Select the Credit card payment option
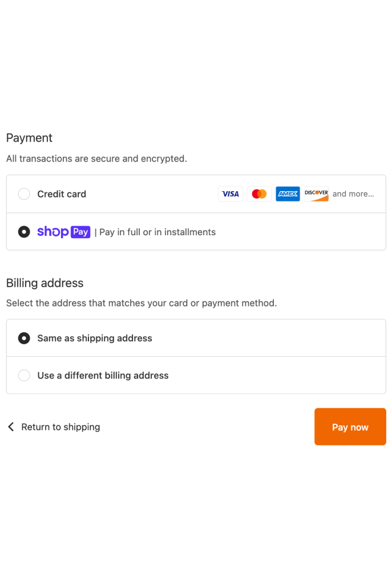This screenshot has height=571, width=392. tap(24, 194)
